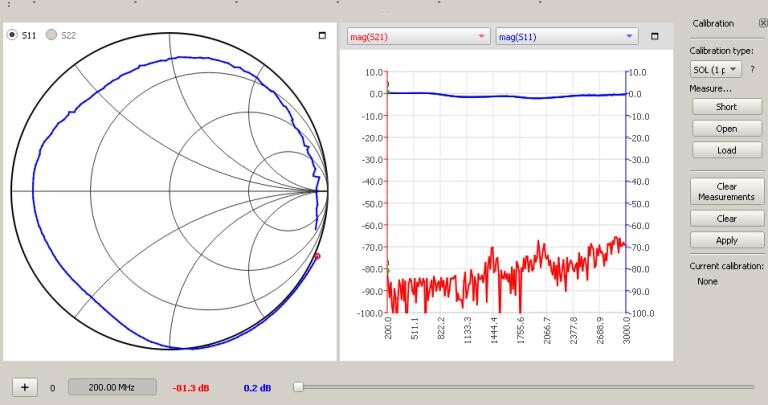768x405 pixels.
Task: Click the Clear Measurements button
Action: tap(726, 191)
